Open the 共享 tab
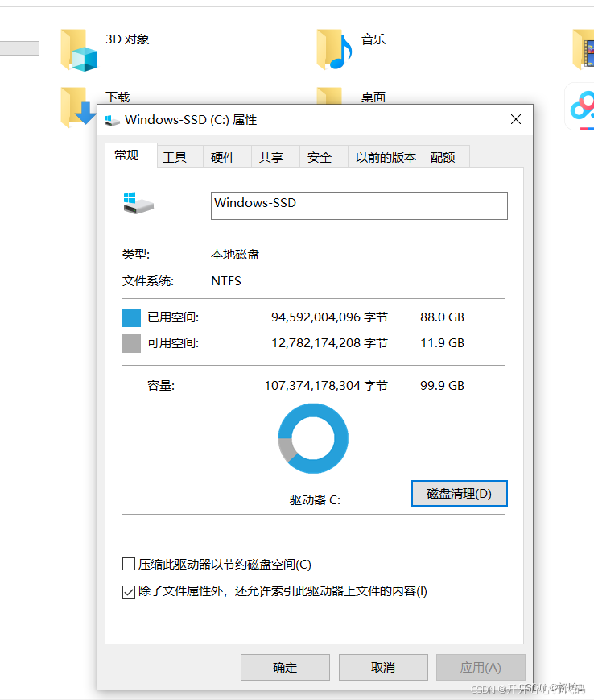The image size is (594, 700). (275, 157)
